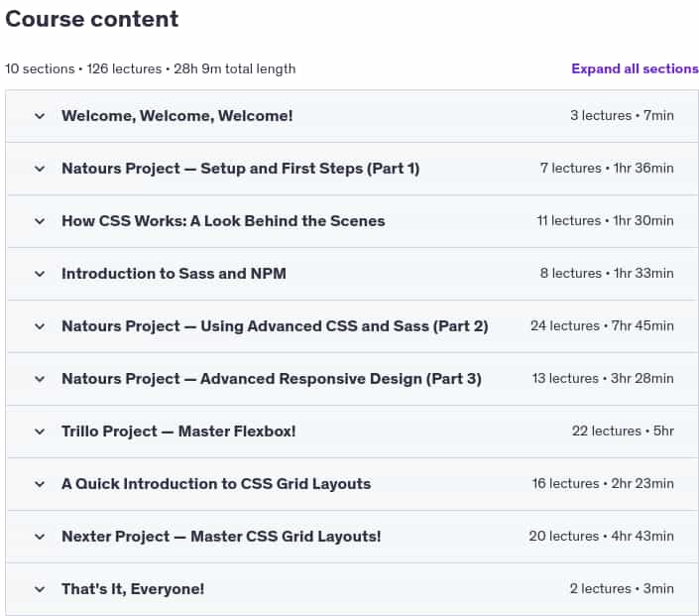Toggle chevron next to 'How CSS Works'
The height and width of the screenshot is (616, 699).
coord(40,221)
